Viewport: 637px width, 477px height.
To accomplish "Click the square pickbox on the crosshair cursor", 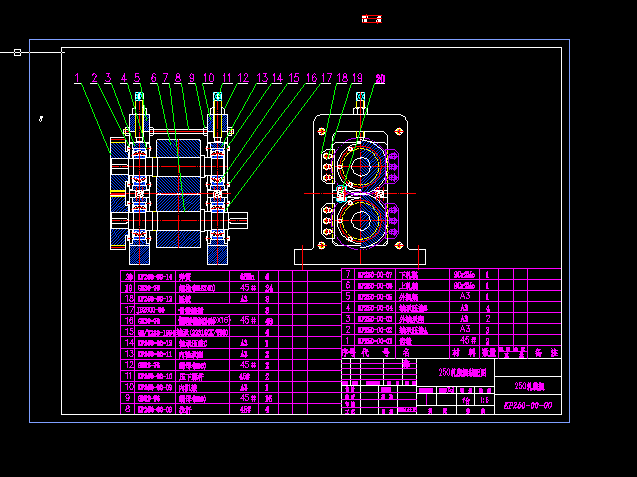I will coord(17,52).
